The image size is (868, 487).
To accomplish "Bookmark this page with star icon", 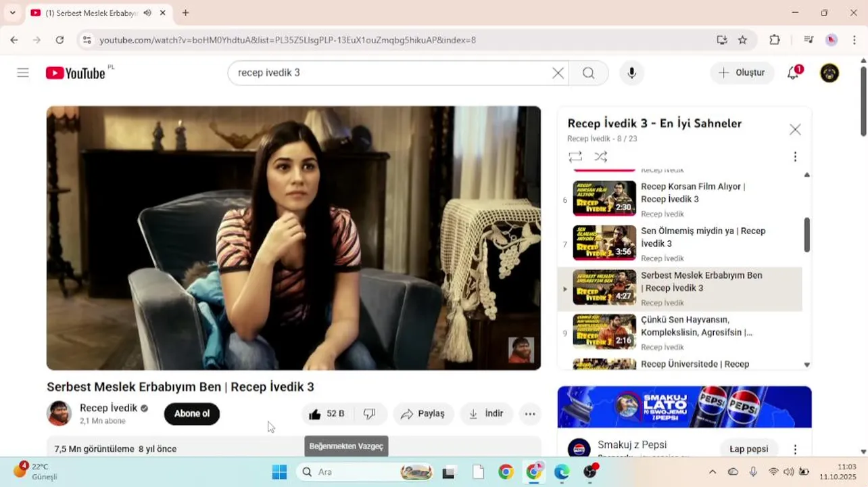I will tap(742, 40).
